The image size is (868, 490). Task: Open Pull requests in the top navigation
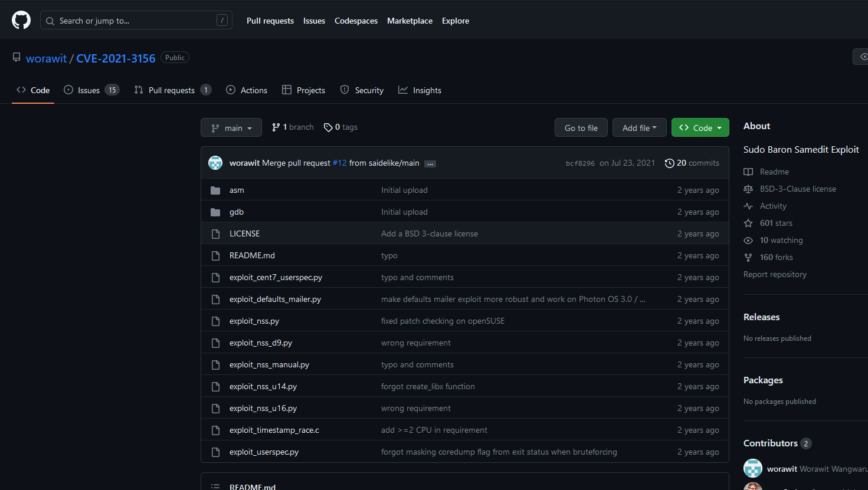[270, 21]
